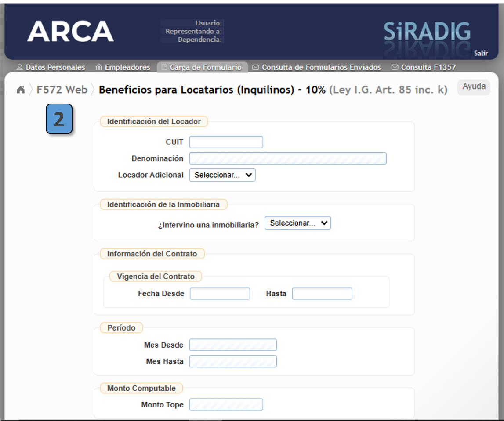Click the Hasta date field
The height and width of the screenshot is (421, 504).
[x=322, y=294]
